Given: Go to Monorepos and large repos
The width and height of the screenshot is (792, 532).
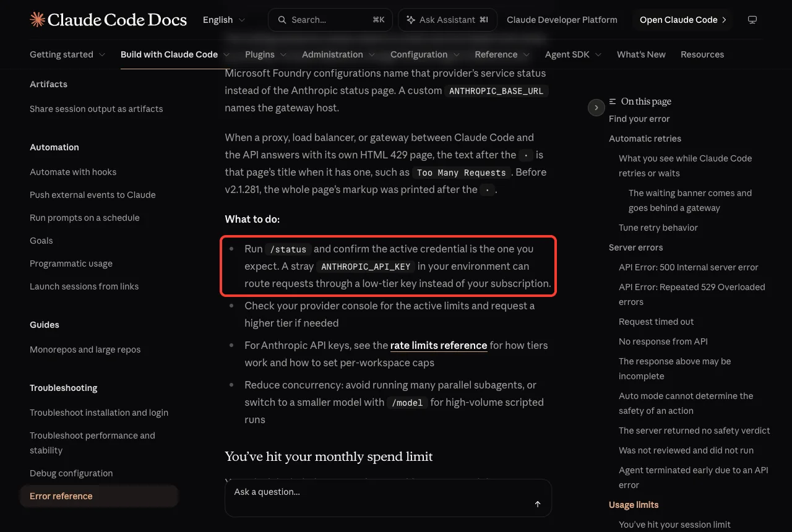Looking at the screenshot, I should [85, 350].
